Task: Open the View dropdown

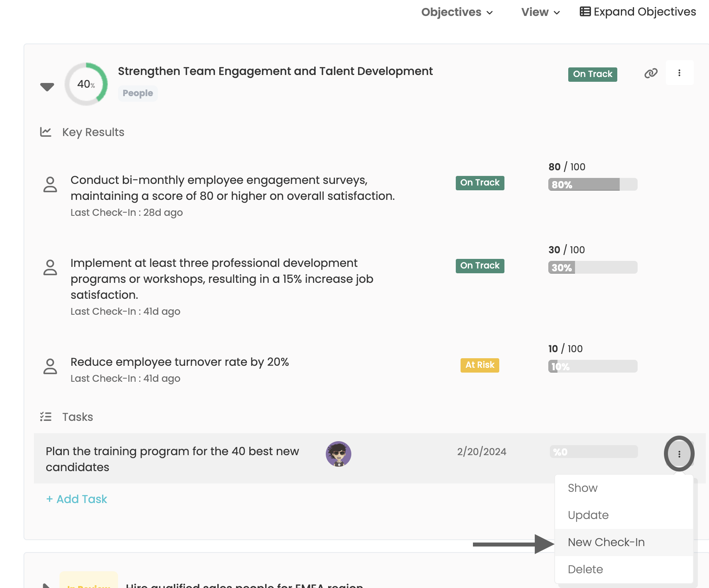Action: pos(540,12)
